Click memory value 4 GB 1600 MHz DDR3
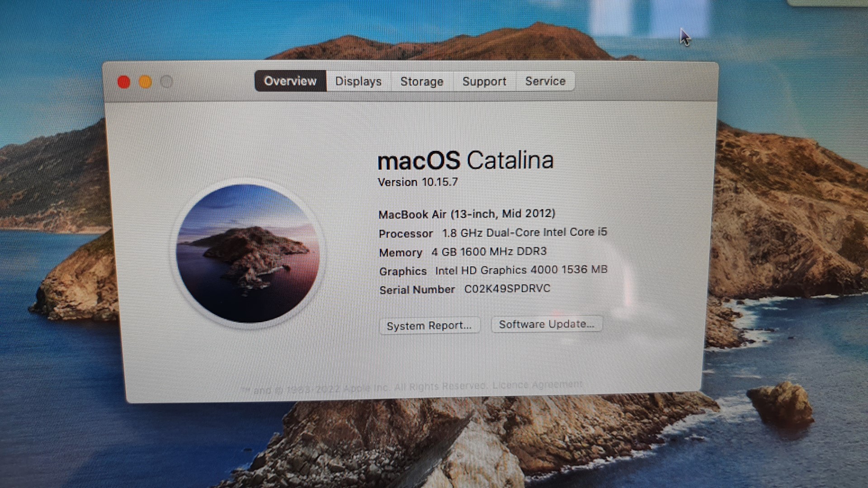Viewport: 868px width, 488px height. [489, 251]
